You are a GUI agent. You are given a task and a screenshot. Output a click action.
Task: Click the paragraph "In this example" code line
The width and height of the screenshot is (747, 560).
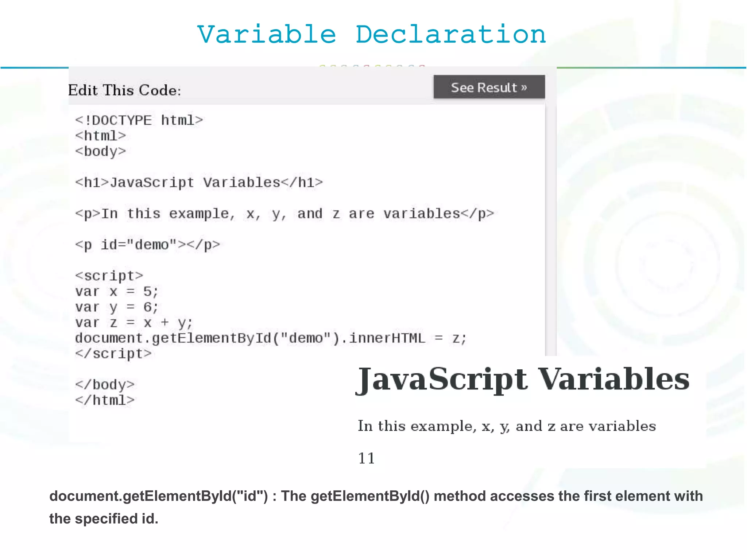click(284, 214)
